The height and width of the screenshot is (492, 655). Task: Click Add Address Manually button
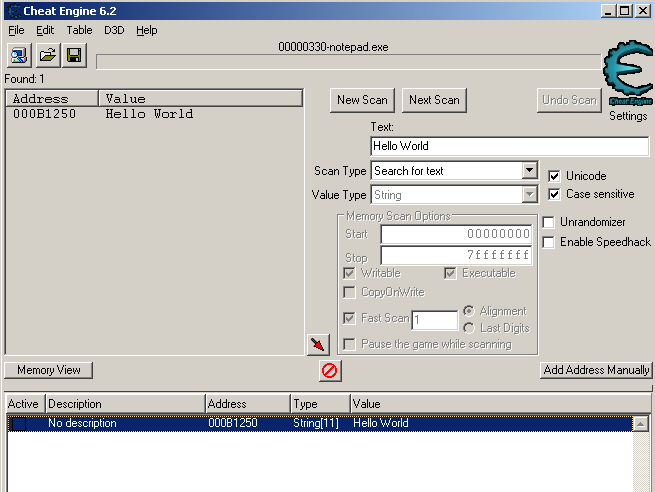pyautogui.click(x=596, y=370)
